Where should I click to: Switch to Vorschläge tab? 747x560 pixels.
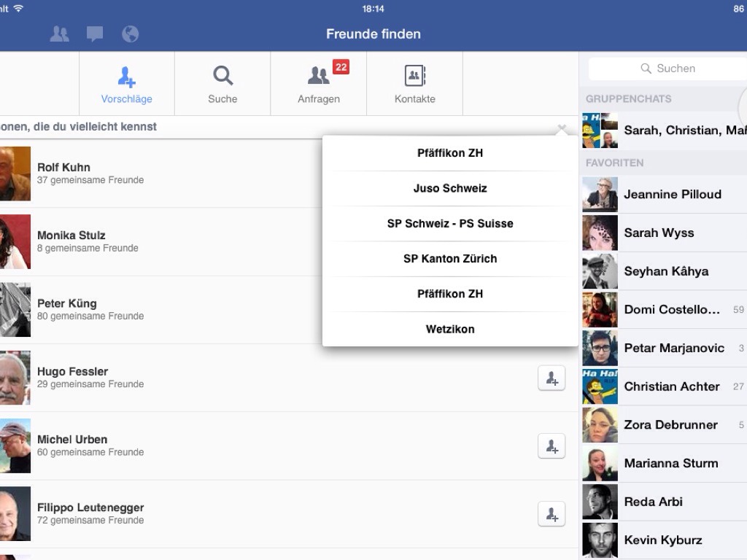pos(127,84)
